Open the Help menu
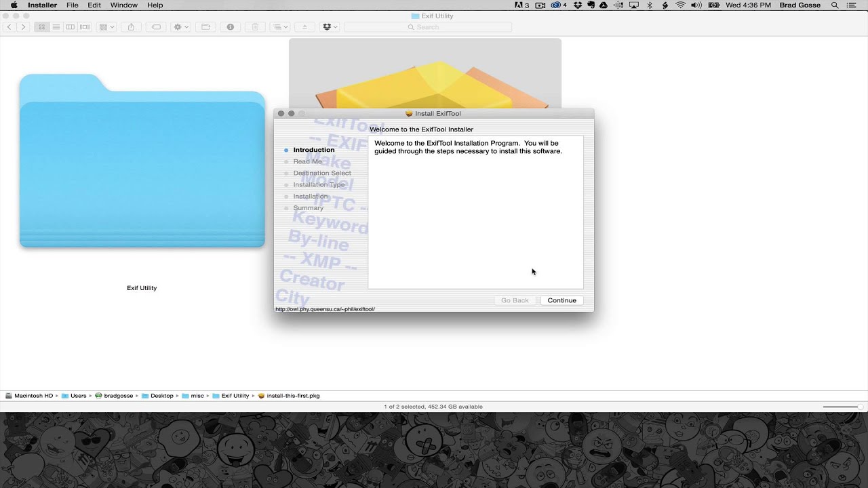Screen dimensions: 868x488 pos(155,5)
